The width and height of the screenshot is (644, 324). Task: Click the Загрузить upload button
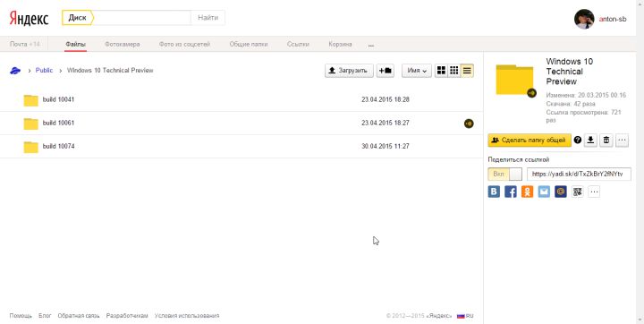[x=349, y=71]
